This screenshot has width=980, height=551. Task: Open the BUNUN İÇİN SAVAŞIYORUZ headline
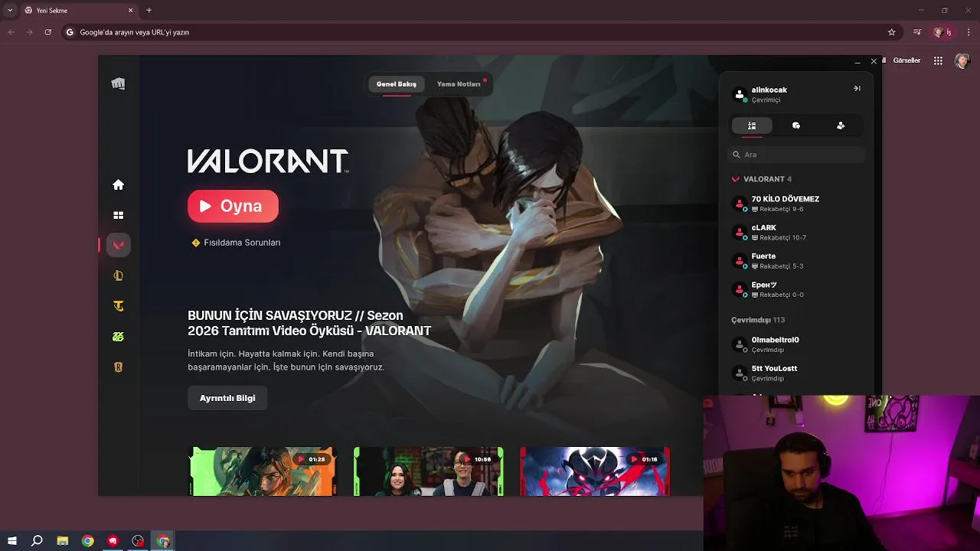tap(309, 323)
